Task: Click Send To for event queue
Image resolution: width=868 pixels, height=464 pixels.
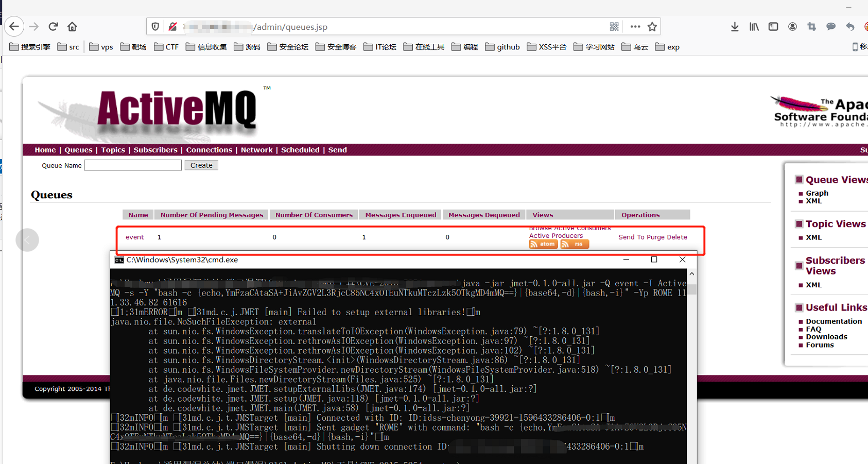Action: pos(632,237)
